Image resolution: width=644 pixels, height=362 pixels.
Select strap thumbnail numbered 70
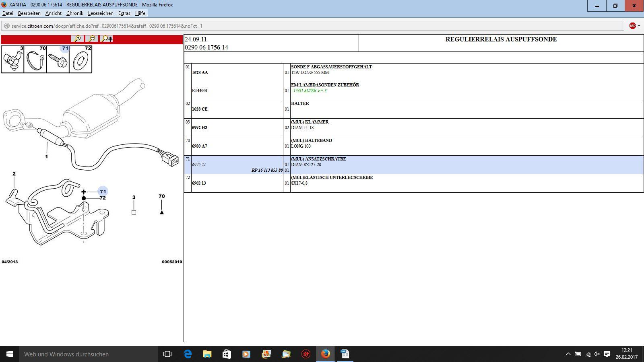35,59
